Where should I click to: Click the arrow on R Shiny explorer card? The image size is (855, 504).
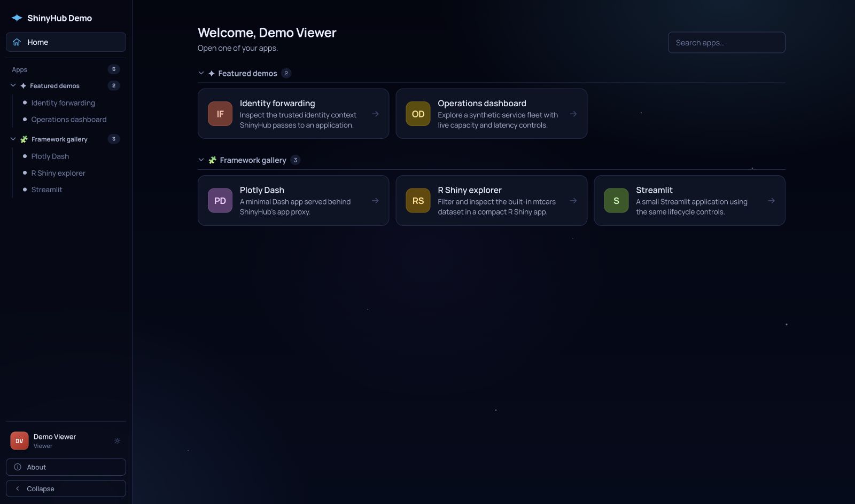tap(573, 201)
